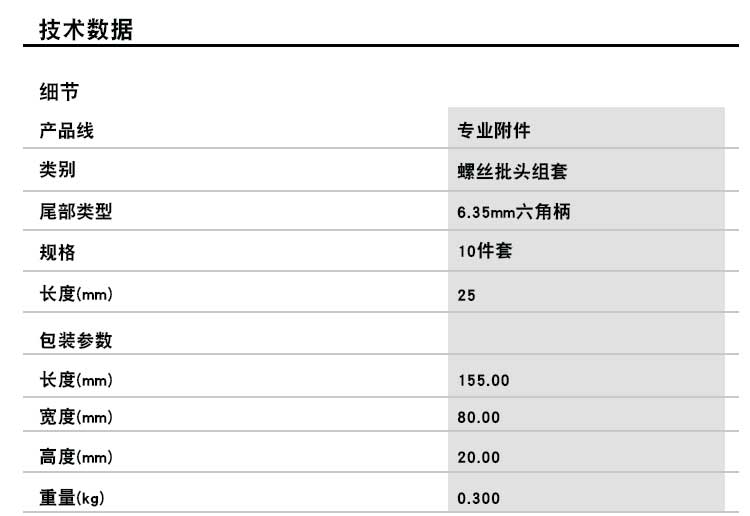Select the 螺丝批头组套 value
Viewport: 750px width, 516px height.
tap(512, 172)
